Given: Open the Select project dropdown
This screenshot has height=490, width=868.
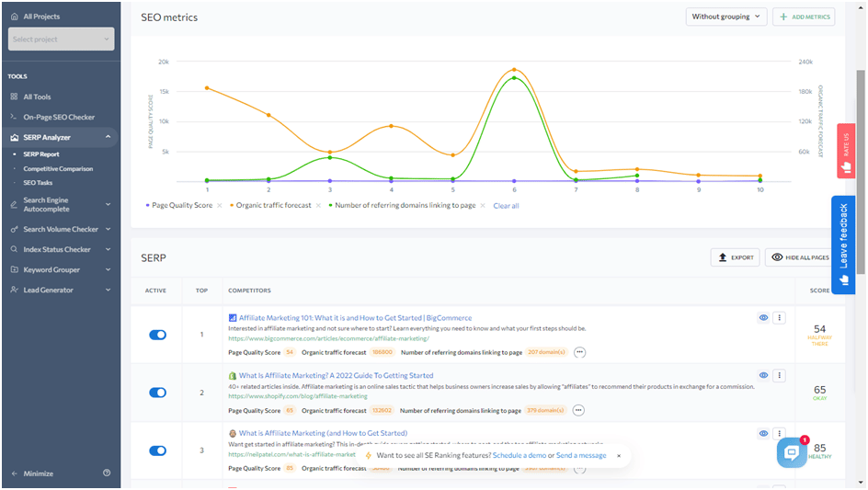Looking at the screenshot, I should tap(62, 40).
